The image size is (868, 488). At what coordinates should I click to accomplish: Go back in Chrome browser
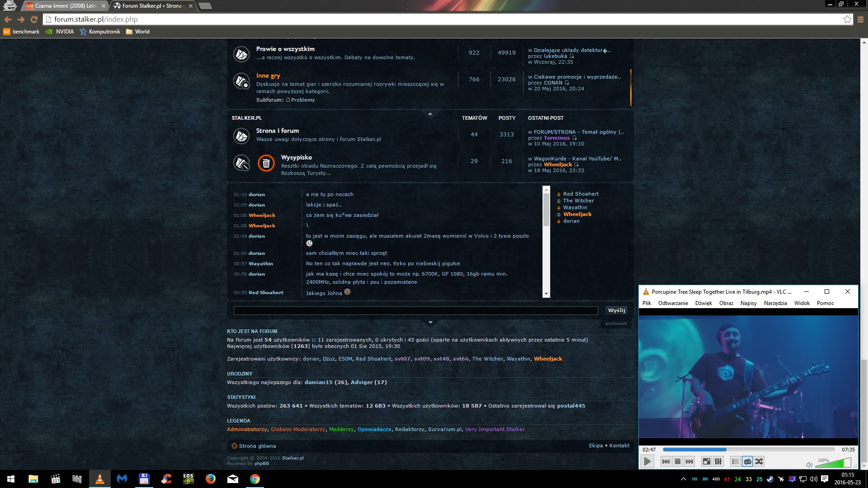(8, 19)
